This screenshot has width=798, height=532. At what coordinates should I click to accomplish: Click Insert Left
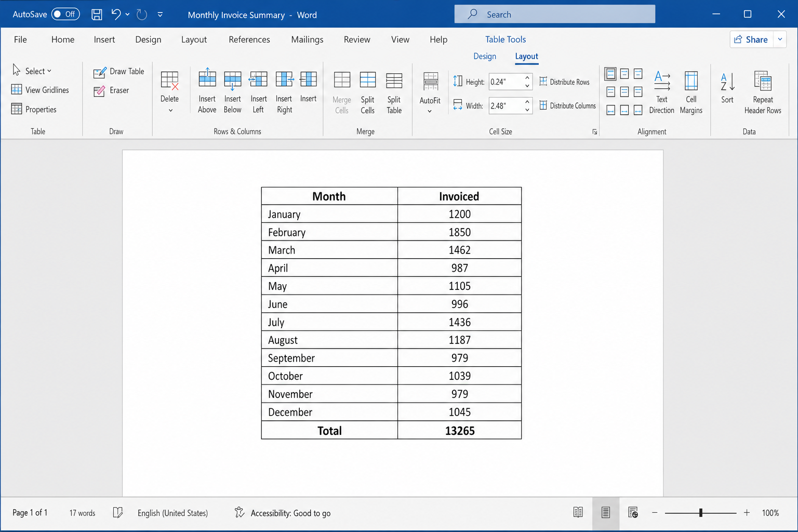click(x=258, y=91)
